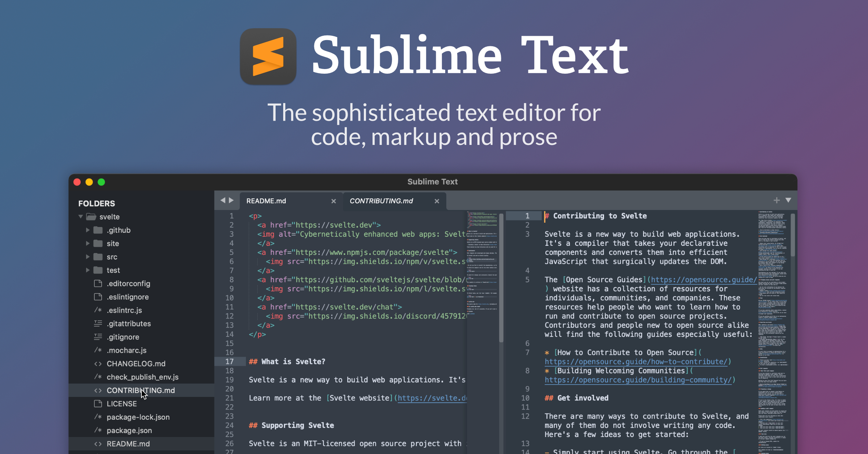Select the CONTRIBUTING.md tab
Viewport: 868px width, 454px height.
pyautogui.click(x=381, y=201)
